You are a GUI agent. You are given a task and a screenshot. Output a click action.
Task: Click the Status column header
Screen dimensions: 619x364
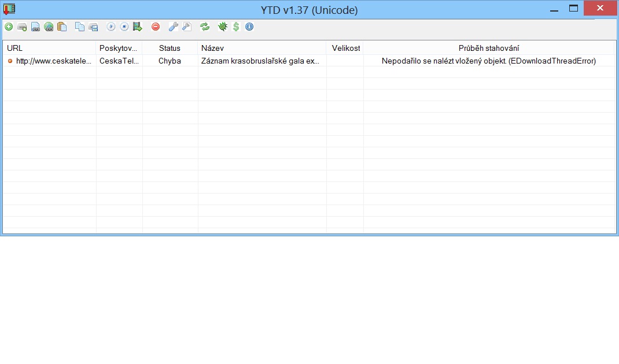(x=170, y=48)
